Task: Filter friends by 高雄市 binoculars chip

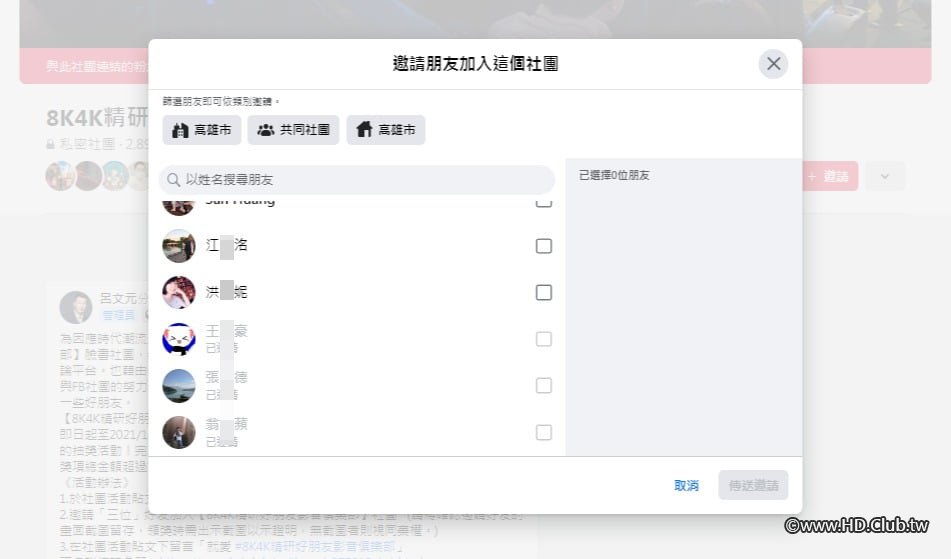Action: pyautogui.click(x=201, y=130)
